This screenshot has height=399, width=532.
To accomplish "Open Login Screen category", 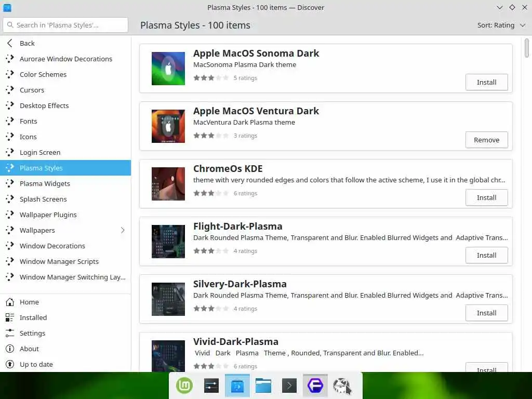I will click(65, 152).
